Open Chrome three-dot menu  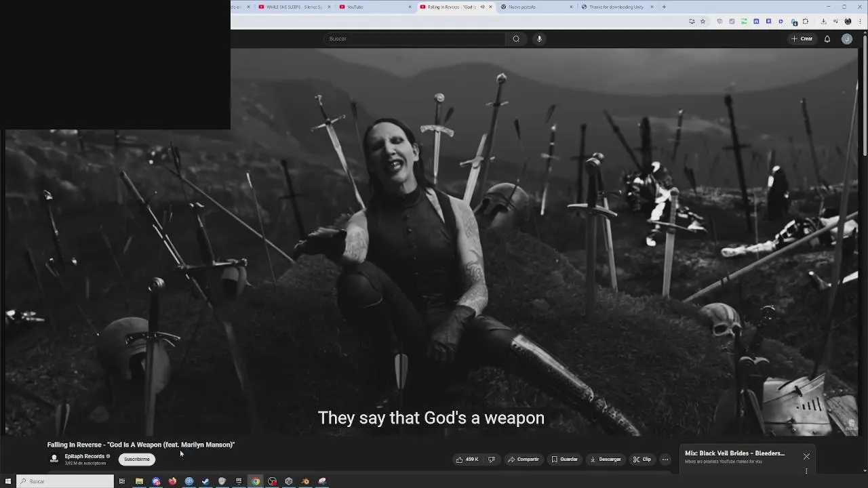(860, 21)
